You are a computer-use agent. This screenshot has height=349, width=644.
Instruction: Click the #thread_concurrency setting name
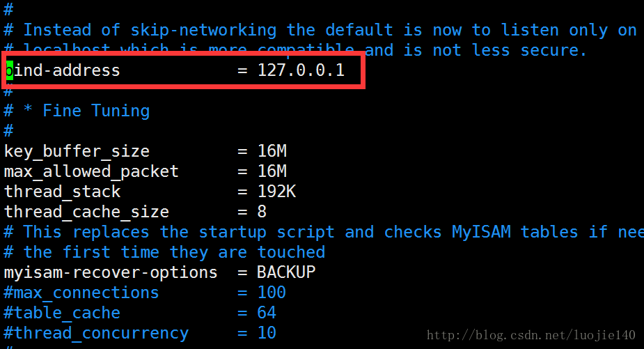96,333
